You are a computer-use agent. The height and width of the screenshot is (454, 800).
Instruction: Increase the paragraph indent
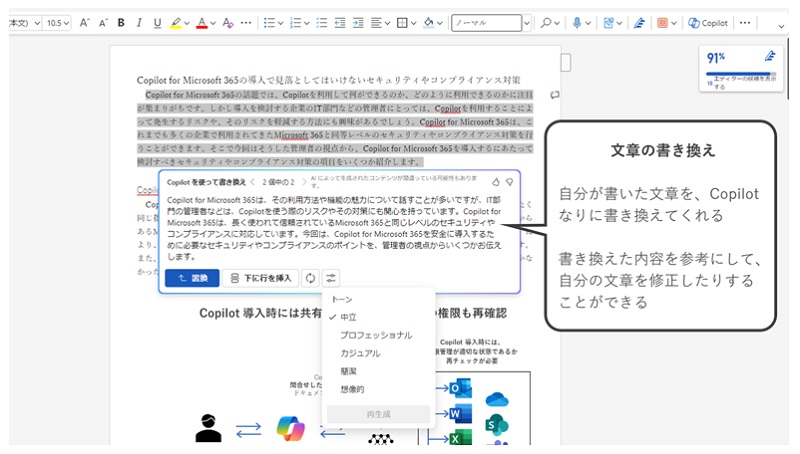click(x=358, y=23)
